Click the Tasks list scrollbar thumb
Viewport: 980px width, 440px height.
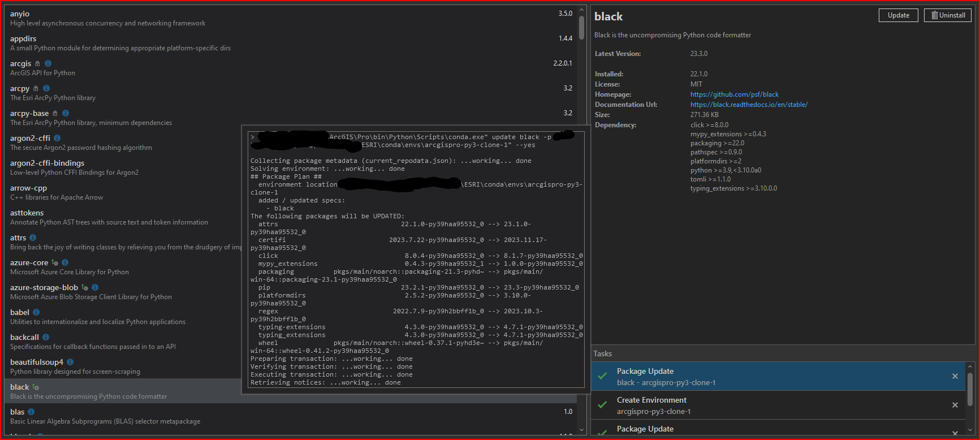[970, 389]
